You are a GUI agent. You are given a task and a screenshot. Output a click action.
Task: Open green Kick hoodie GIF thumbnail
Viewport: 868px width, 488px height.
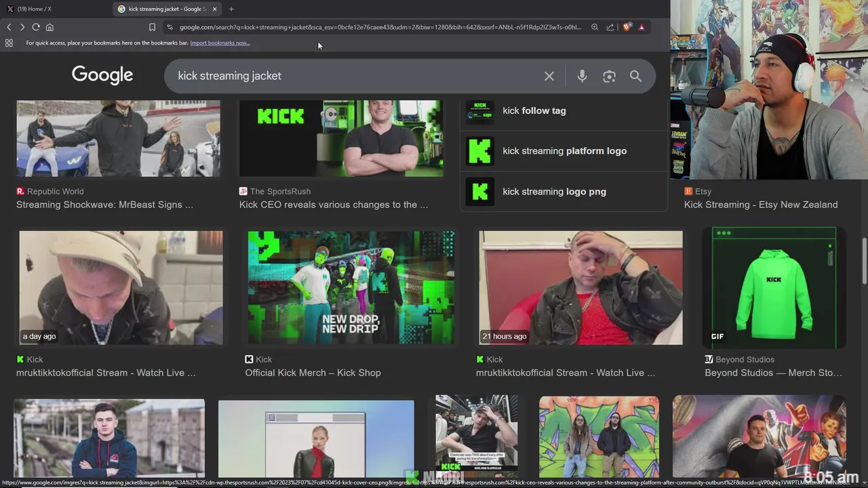coord(774,287)
